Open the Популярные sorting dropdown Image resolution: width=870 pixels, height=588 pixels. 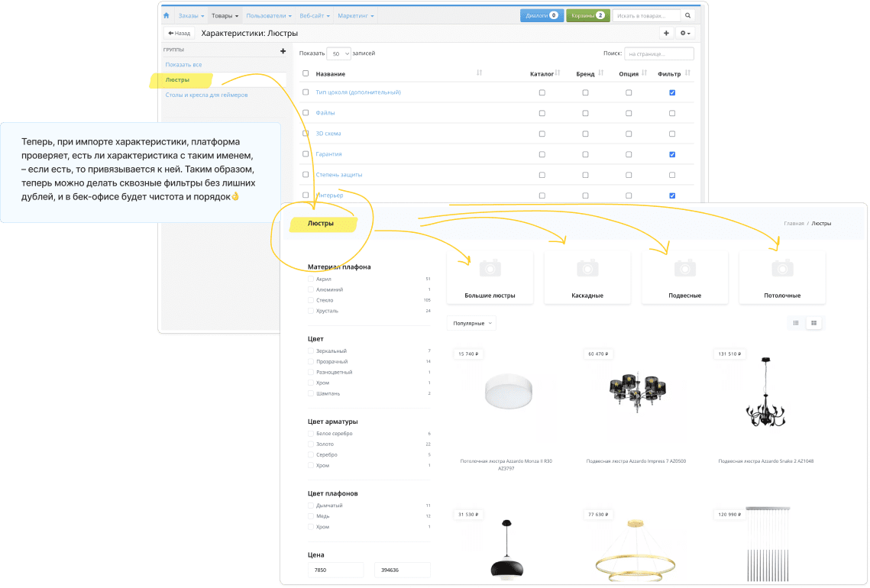pos(471,324)
